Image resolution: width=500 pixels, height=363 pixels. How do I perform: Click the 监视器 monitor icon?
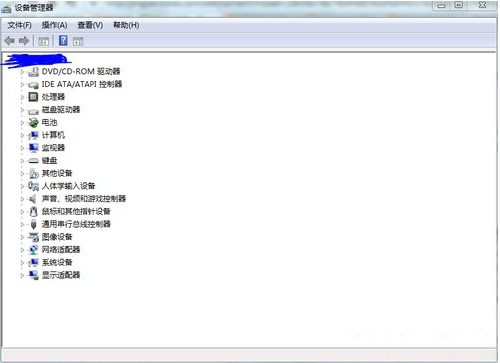pyautogui.click(x=33, y=148)
